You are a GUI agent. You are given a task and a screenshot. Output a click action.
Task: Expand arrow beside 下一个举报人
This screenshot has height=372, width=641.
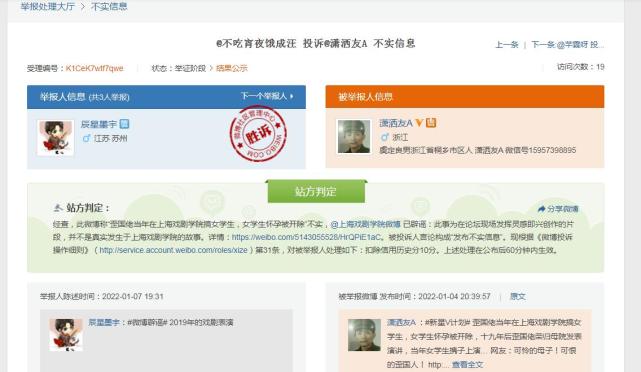(291, 96)
